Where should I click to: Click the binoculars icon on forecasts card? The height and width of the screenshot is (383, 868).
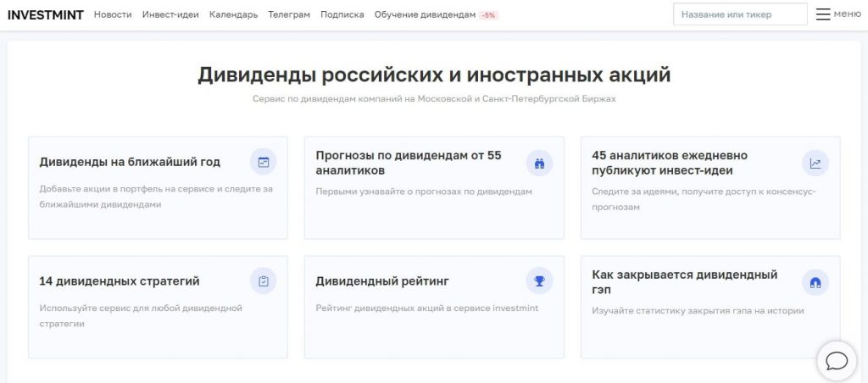pos(539,163)
